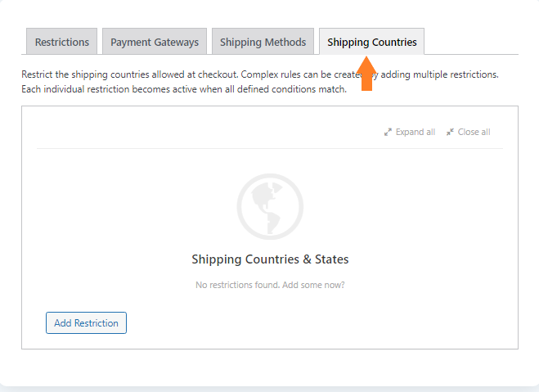Click the 'No restrictions found' message

pyautogui.click(x=238, y=285)
